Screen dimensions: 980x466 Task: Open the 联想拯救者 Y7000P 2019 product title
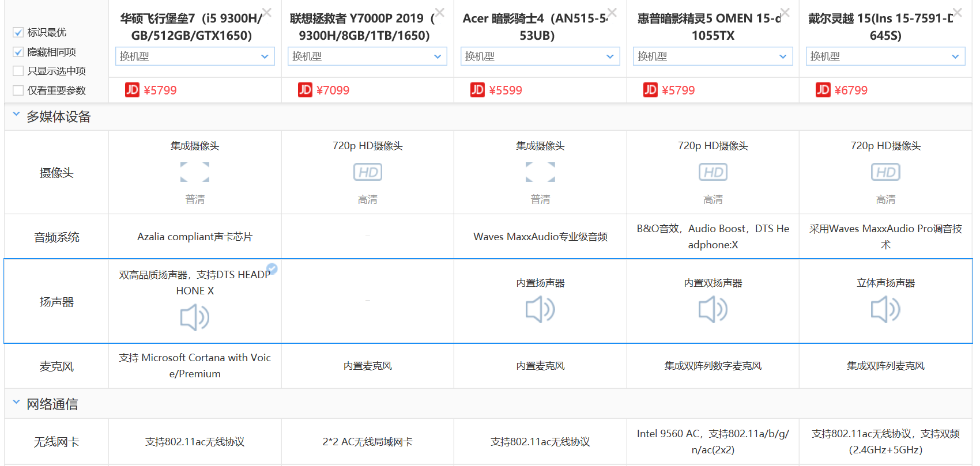click(363, 27)
